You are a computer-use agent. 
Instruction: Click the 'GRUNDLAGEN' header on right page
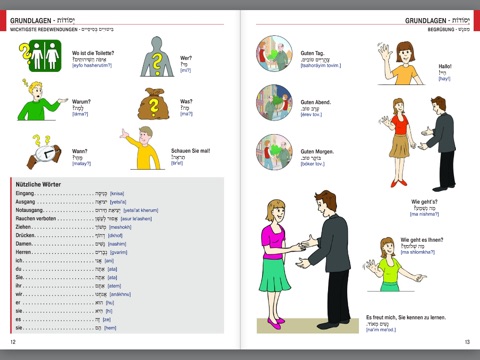(426, 21)
